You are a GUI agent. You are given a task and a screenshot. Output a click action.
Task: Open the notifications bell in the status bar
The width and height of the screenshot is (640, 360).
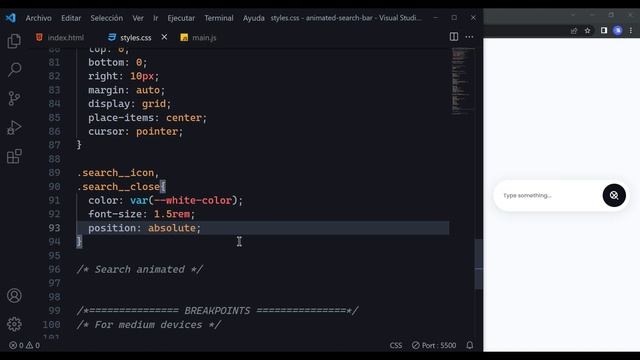pyautogui.click(x=470, y=345)
